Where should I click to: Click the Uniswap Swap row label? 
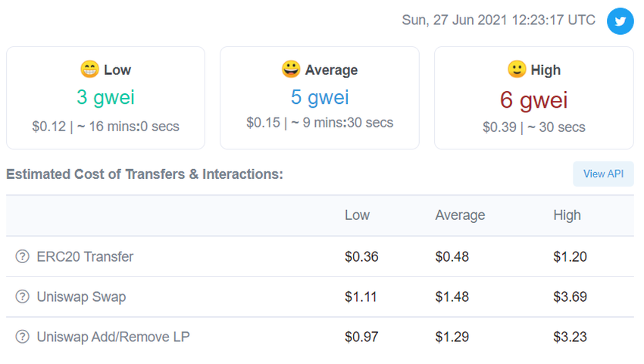(x=81, y=297)
